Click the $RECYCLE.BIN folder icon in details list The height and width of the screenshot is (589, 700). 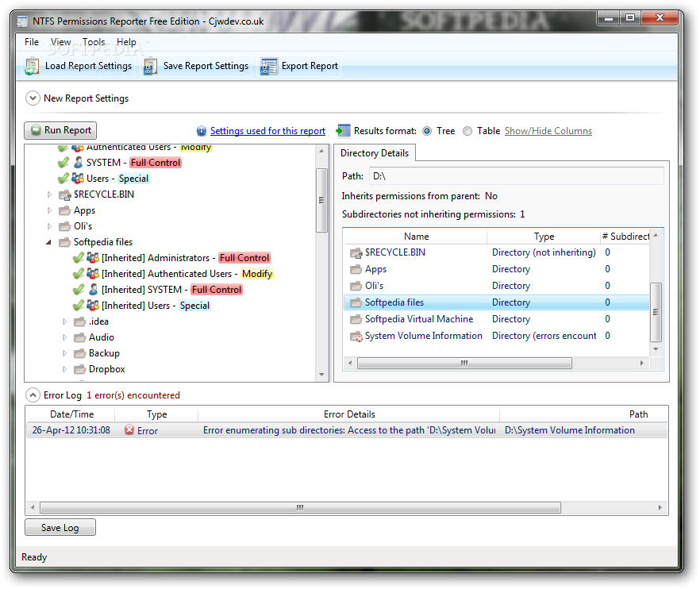tap(356, 252)
